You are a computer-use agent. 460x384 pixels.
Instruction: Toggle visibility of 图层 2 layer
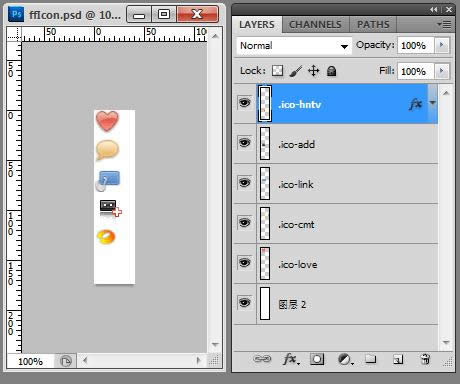[244, 303]
